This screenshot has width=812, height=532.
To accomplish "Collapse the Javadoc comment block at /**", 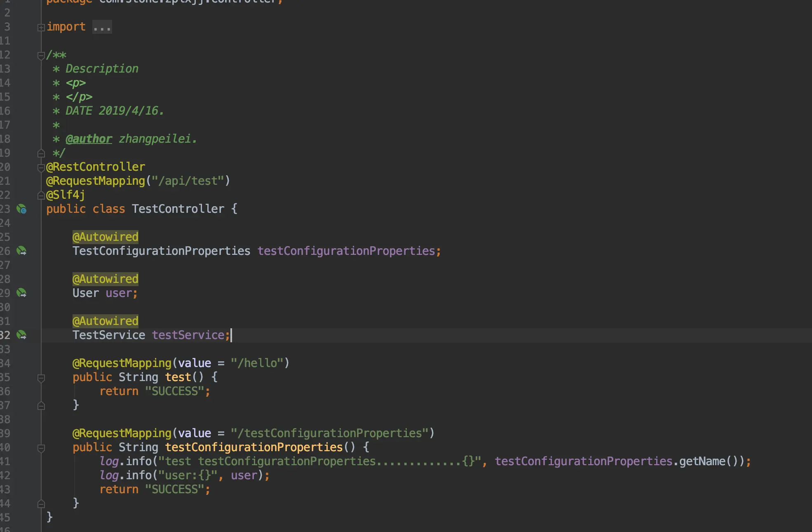I will (x=41, y=56).
